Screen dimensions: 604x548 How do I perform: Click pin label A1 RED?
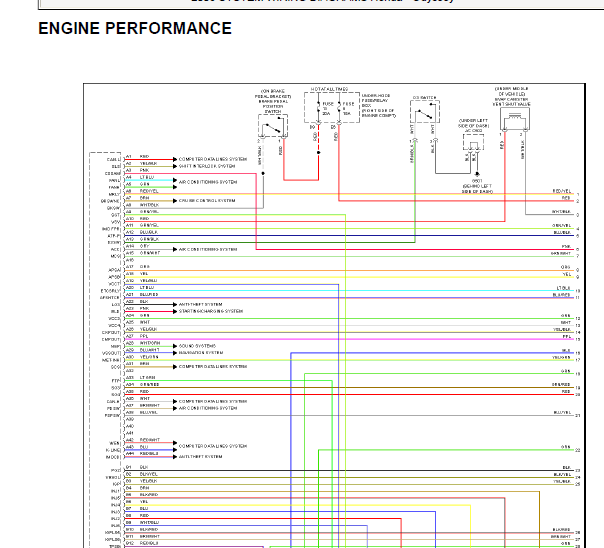coord(138,156)
